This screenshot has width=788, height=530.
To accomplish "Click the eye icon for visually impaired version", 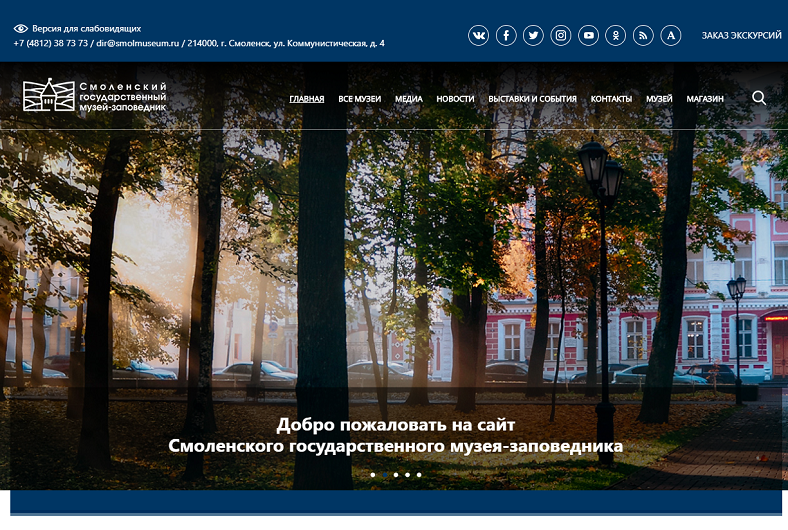I will pos(21,29).
